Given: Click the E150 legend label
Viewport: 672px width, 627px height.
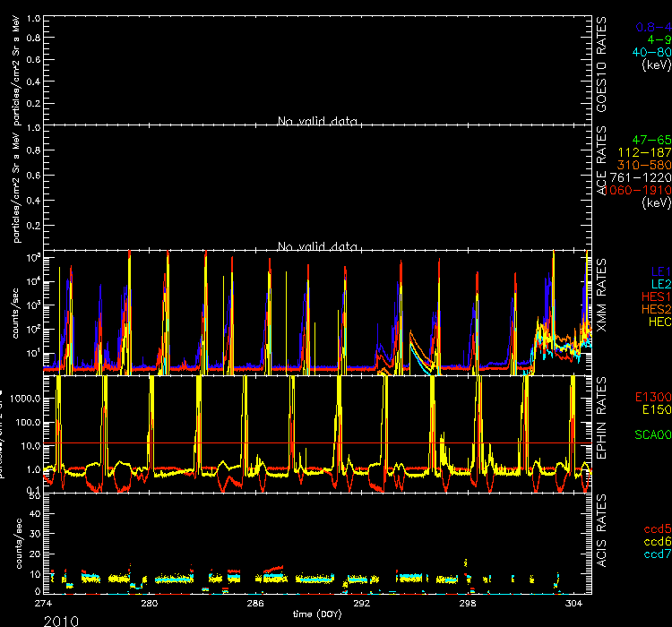Looking at the screenshot, I should click(x=655, y=408).
